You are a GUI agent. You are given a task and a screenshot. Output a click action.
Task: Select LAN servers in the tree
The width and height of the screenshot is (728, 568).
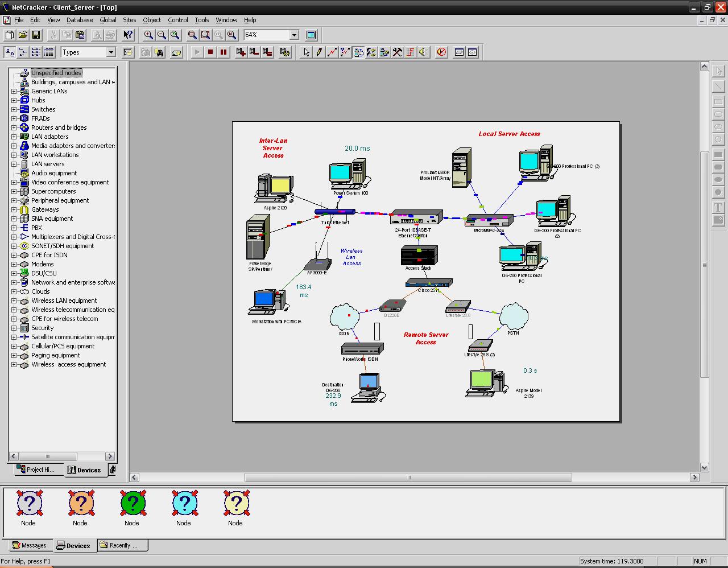click(48, 164)
